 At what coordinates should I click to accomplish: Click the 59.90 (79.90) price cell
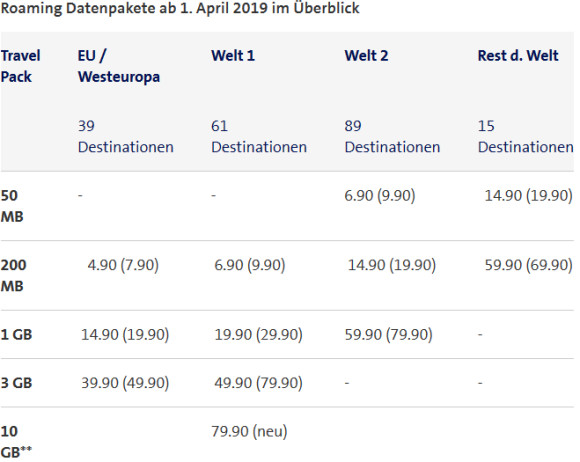[388, 335]
